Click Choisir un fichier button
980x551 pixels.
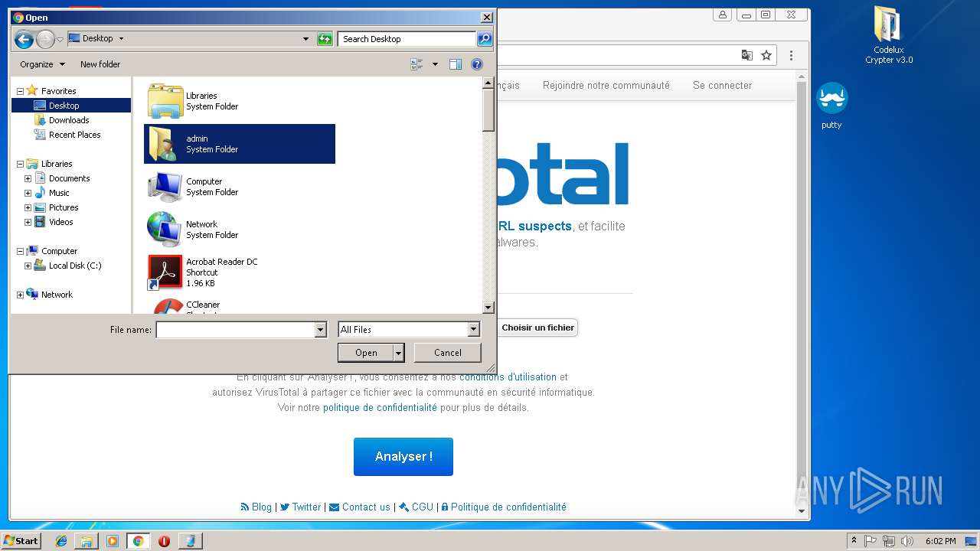(x=537, y=328)
